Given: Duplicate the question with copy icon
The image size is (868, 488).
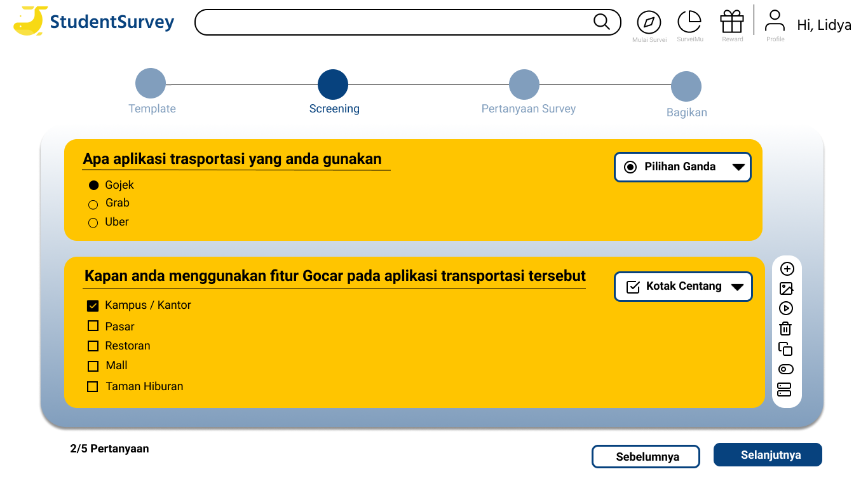Looking at the screenshot, I should tap(786, 349).
